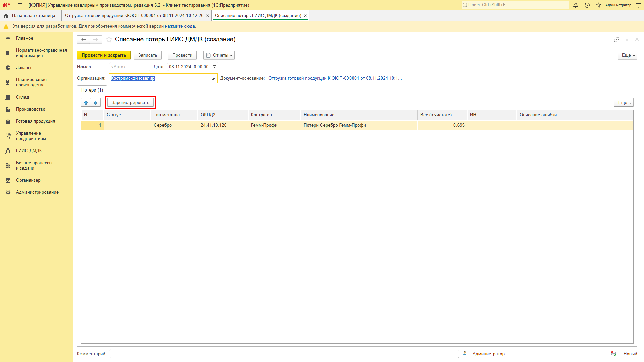Select weight cell '0,695'
The image size is (644, 362).
[x=442, y=125]
